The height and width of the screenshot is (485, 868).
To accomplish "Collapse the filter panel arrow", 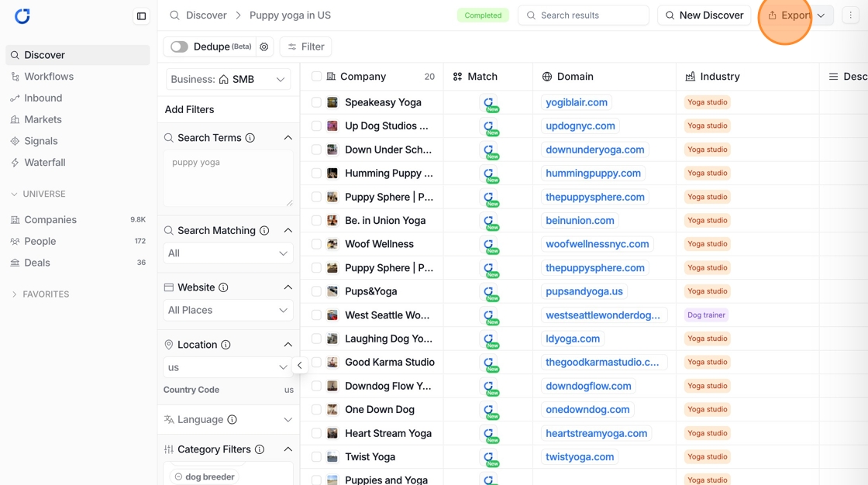I will pos(299,366).
